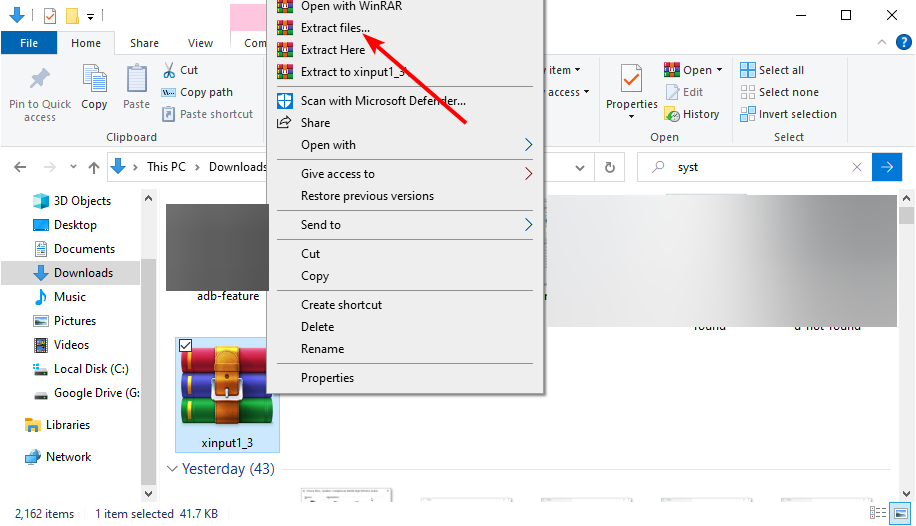
Task: Expand the Send to submenu
Action: point(405,224)
